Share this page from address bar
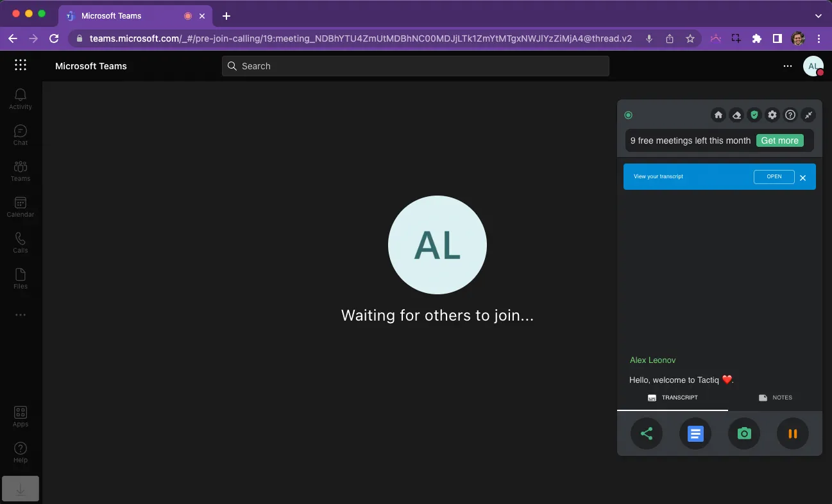Image resolution: width=832 pixels, height=504 pixels. tap(670, 38)
